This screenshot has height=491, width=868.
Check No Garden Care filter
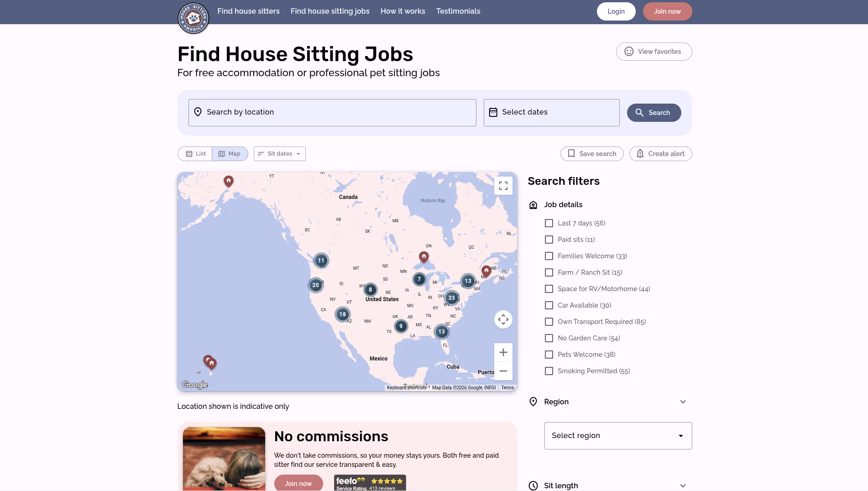click(549, 338)
